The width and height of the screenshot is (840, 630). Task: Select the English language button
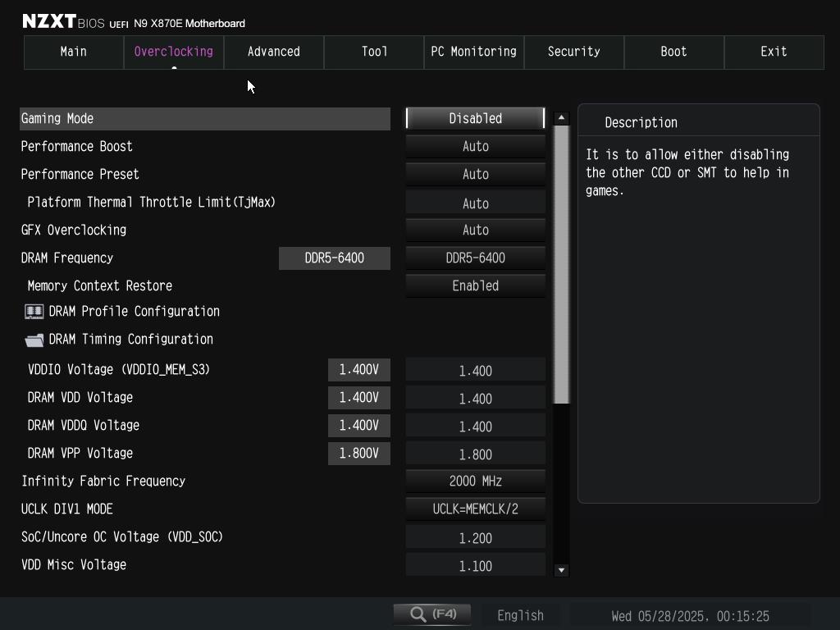click(520, 615)
